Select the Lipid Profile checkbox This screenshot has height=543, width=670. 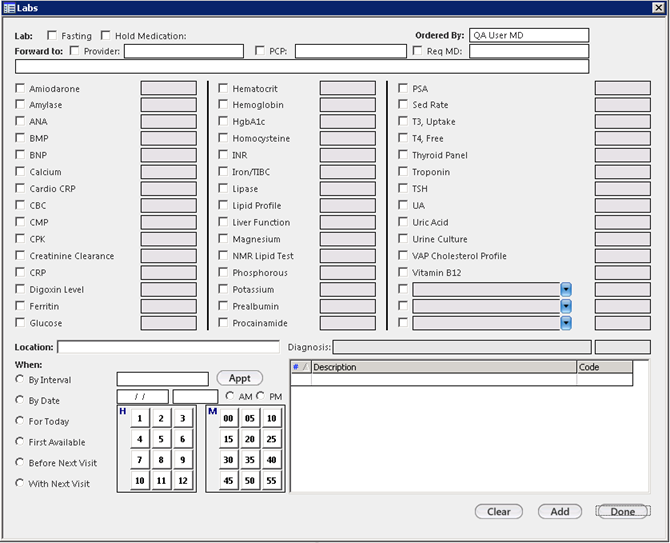tap(224, 206)
